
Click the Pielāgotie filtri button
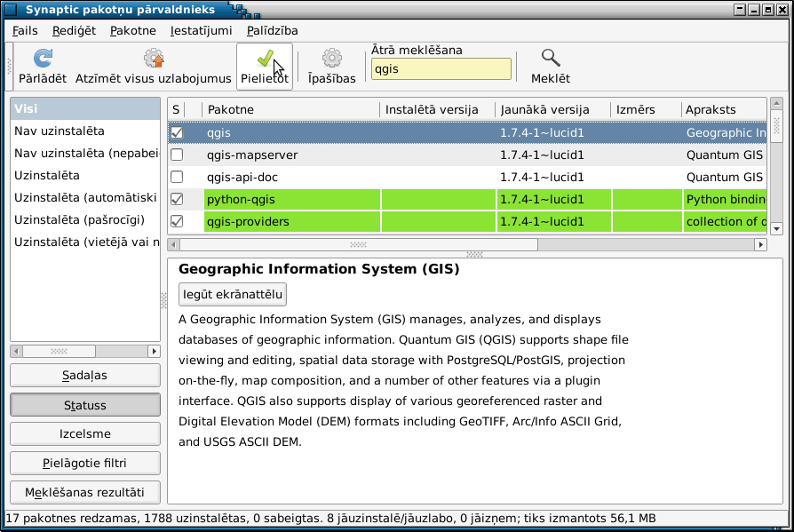click(x=85, y=463)
